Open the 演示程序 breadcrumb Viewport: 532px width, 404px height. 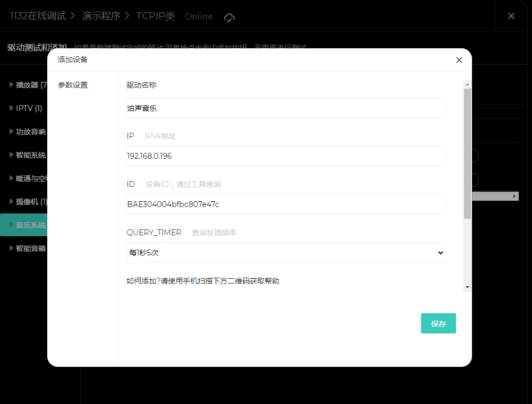coord(101,16)
